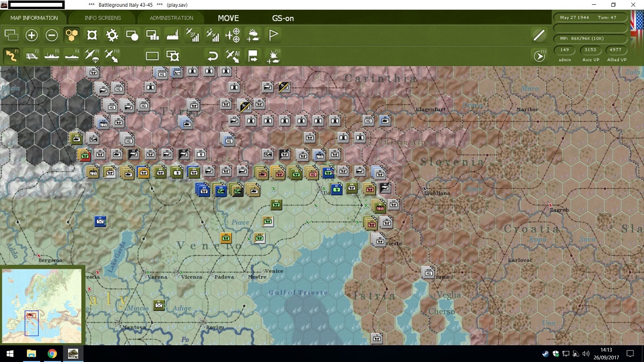Image resolution: width=644 pixels, height=362 pixels.
Task: Click the Axis VP value 3153
Action: pyautogui.click(x=590, y=50)
